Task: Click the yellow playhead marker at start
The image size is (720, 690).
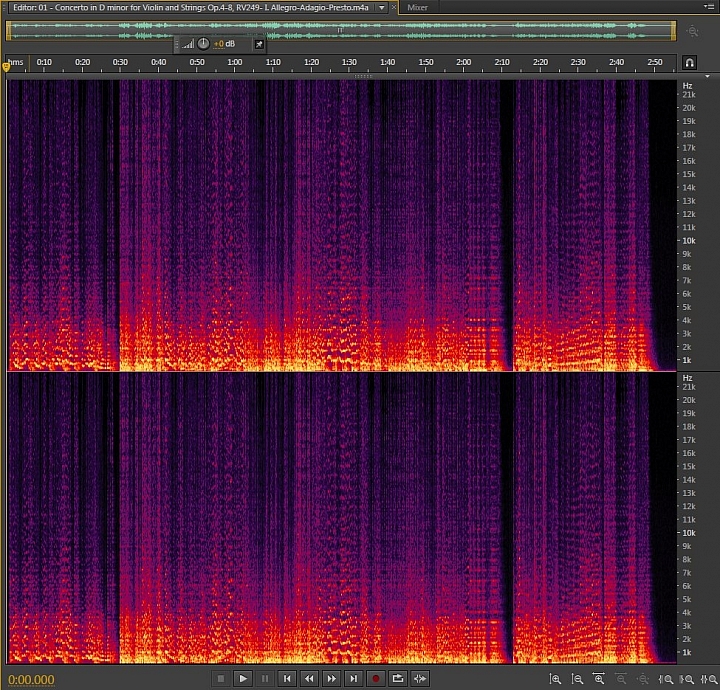Action: point(6,67)
